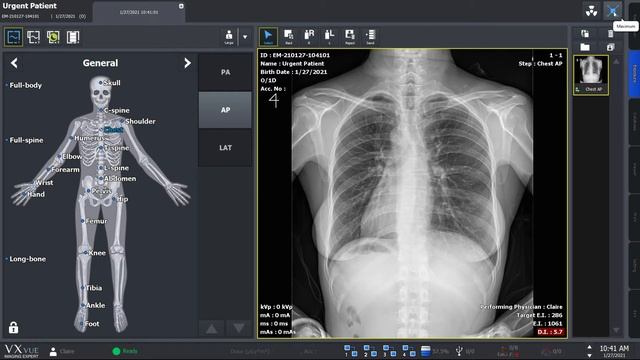640x360 pixels.
Task: Open the film strip layout icon
Action: [73, 37]
